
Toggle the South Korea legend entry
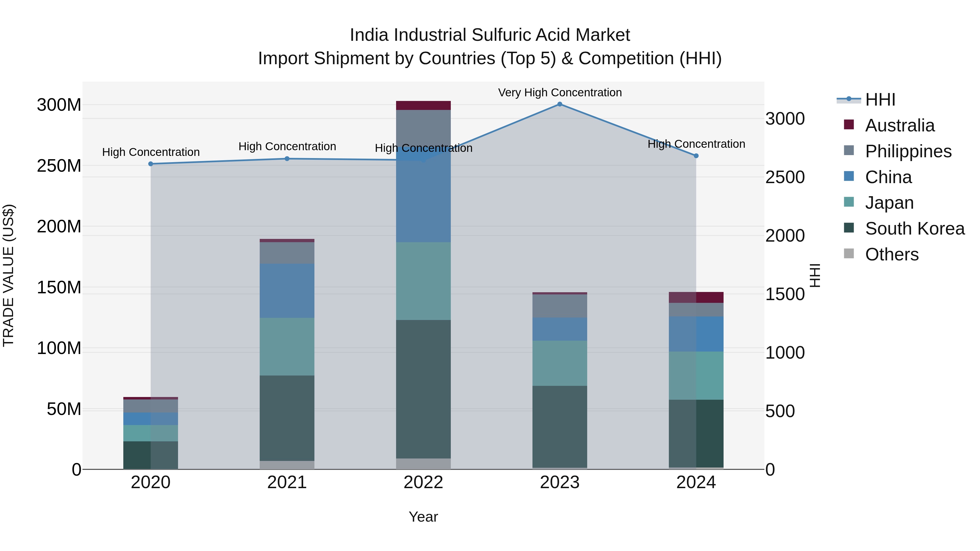(904, 229)
